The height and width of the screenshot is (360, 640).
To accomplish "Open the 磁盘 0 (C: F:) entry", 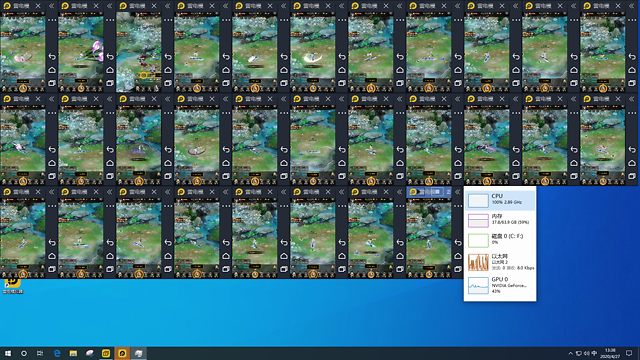I will [x=500, y=240].
